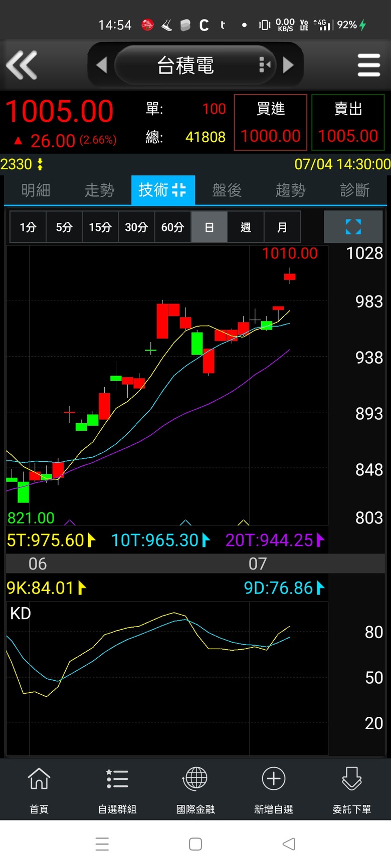Image resolution: width=391 pixels, height=868 pixels.
Task: Tap Android home button
Action: point(195,844)
